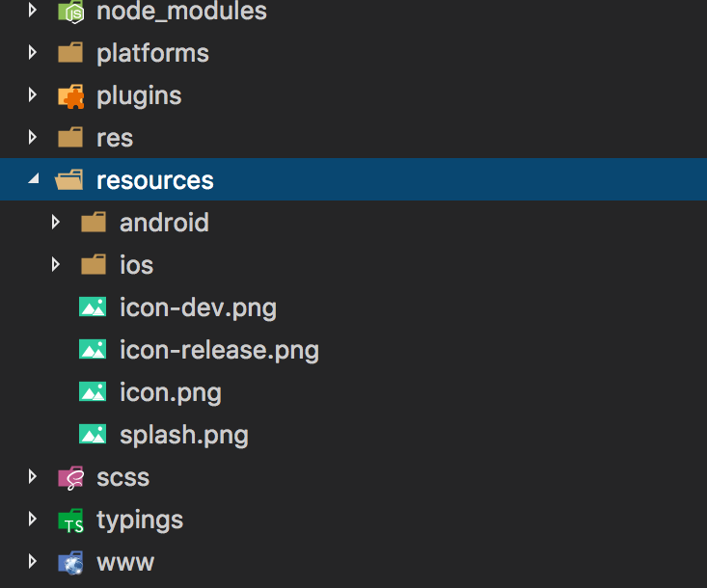Click the res folder icon
The width and height of the screenshot is (707, 588).
(70, 137)
